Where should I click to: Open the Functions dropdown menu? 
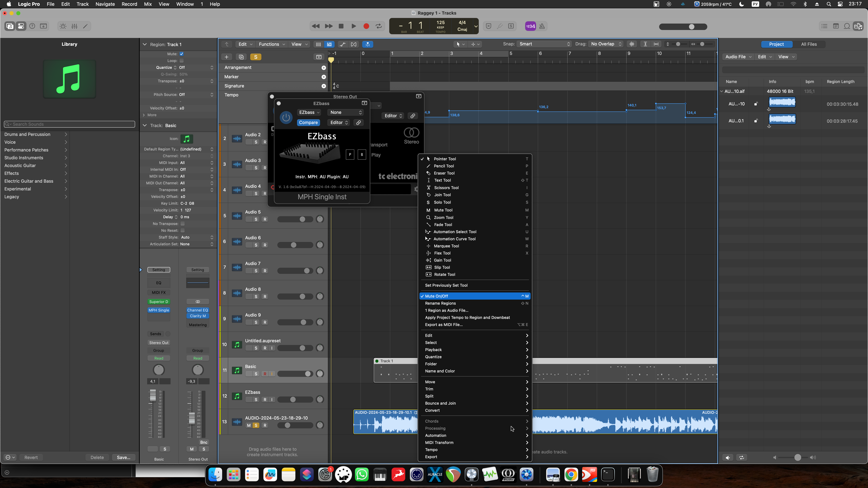[272, 44]
